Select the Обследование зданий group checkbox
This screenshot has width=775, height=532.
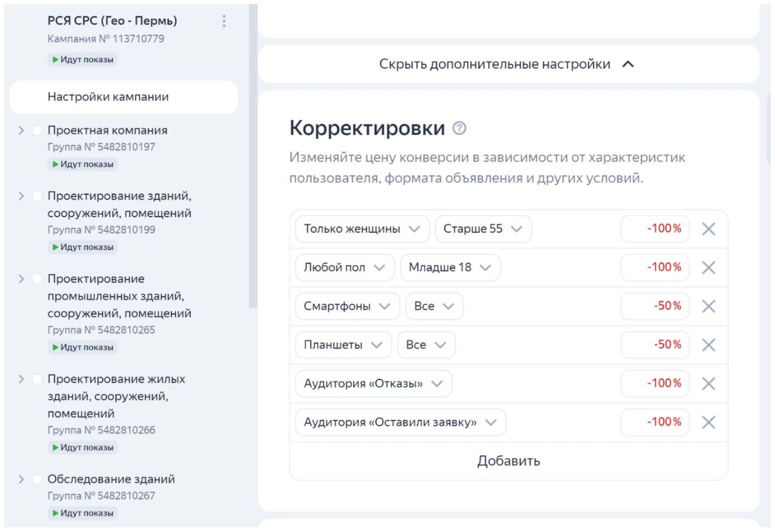tap(37, 479)
